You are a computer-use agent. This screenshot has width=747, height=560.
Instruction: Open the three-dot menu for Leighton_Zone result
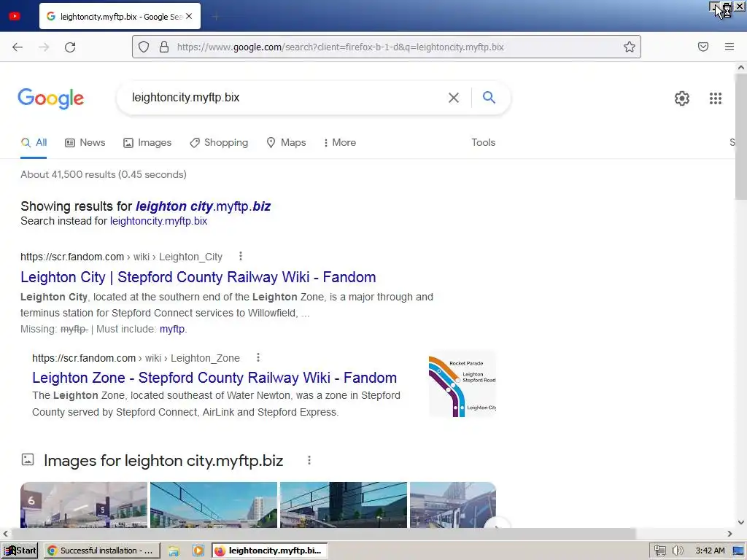click(258, 357)
